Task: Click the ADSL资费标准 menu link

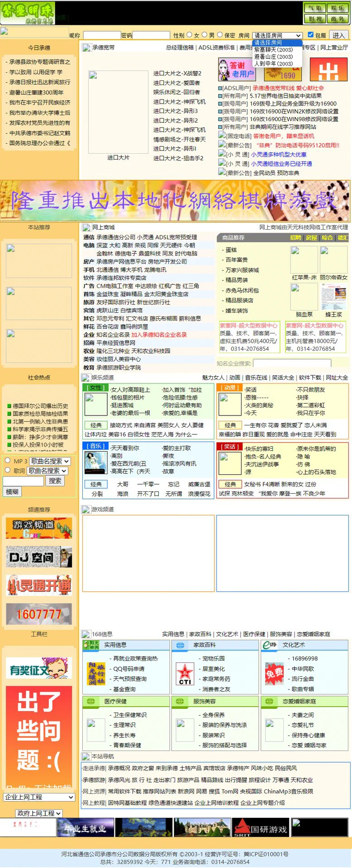Action: (216, 47)
